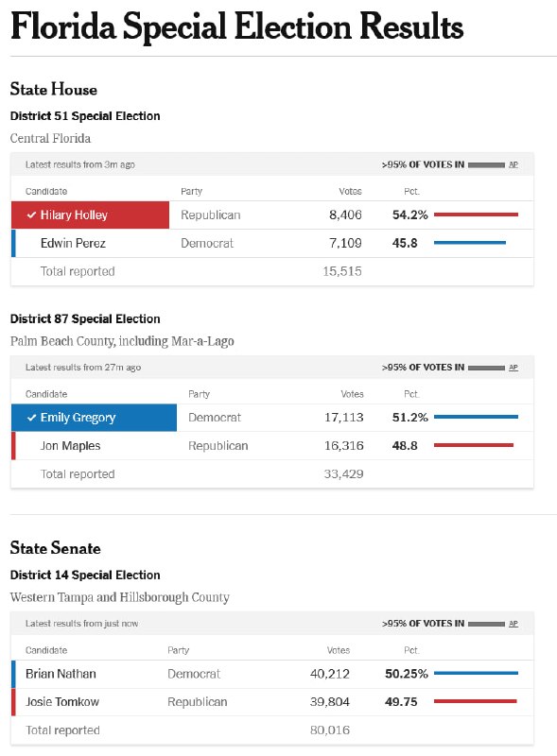
Task: Click Brian Nathan candidate name
Action: pyautogui.click(x=61, y=674)
